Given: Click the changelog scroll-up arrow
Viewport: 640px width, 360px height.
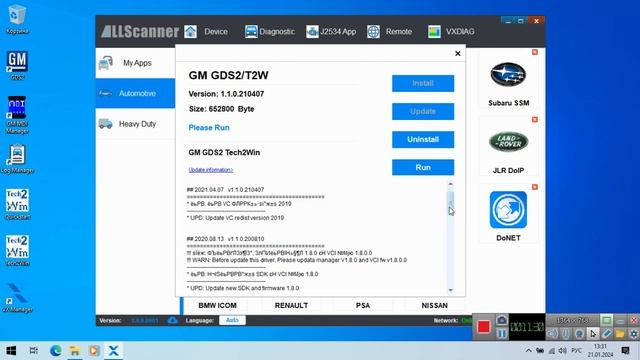Looking at the screenshot, I should click(451, 184).
